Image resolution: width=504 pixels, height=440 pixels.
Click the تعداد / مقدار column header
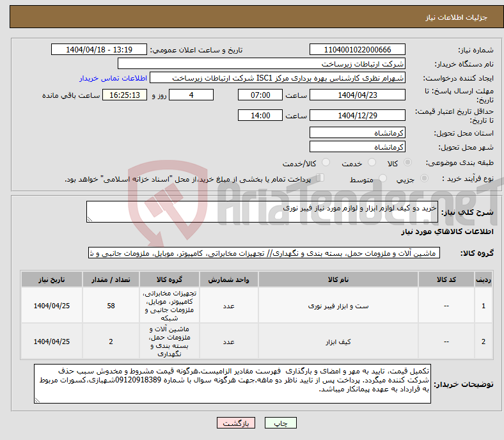pos(111,279)
